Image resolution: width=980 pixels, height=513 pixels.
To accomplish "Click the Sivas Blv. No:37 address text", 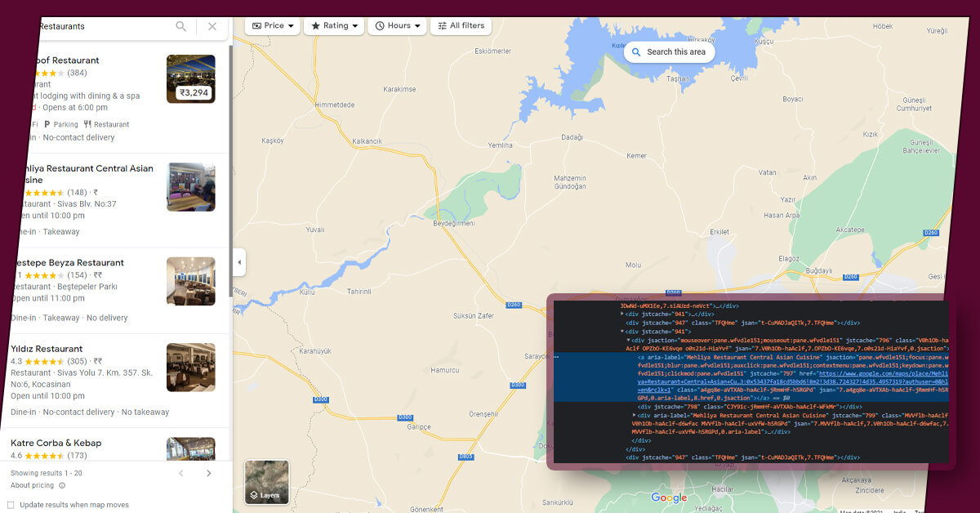I will 87,204.
